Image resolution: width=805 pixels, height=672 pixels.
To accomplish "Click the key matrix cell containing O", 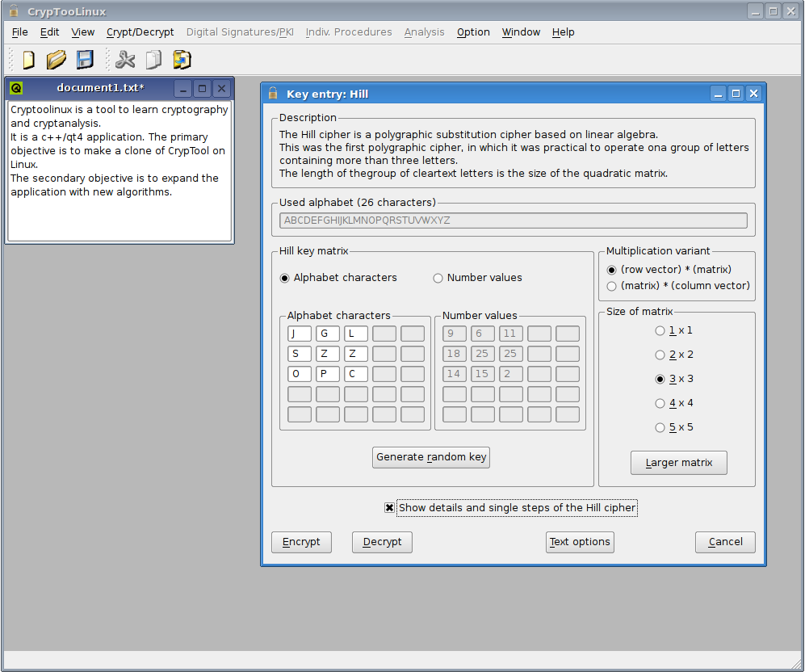I will [x=300, y=374].
